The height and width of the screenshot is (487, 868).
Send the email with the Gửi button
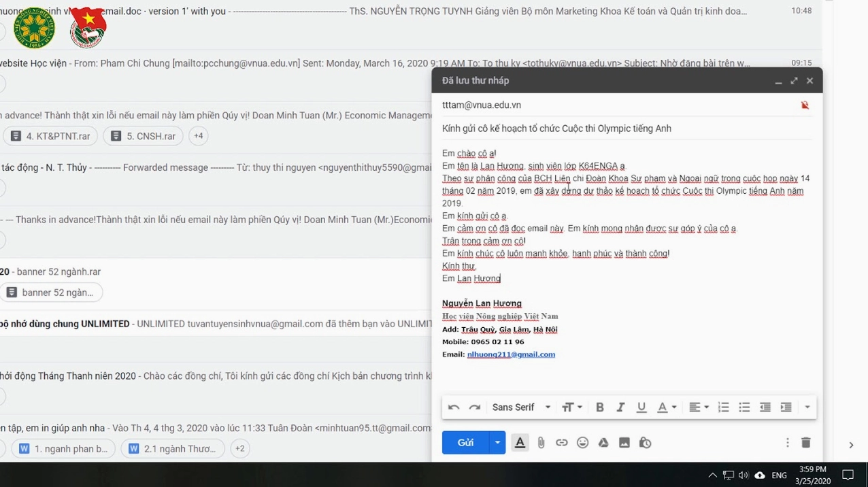pyautogui.click(x=465, y=443)
